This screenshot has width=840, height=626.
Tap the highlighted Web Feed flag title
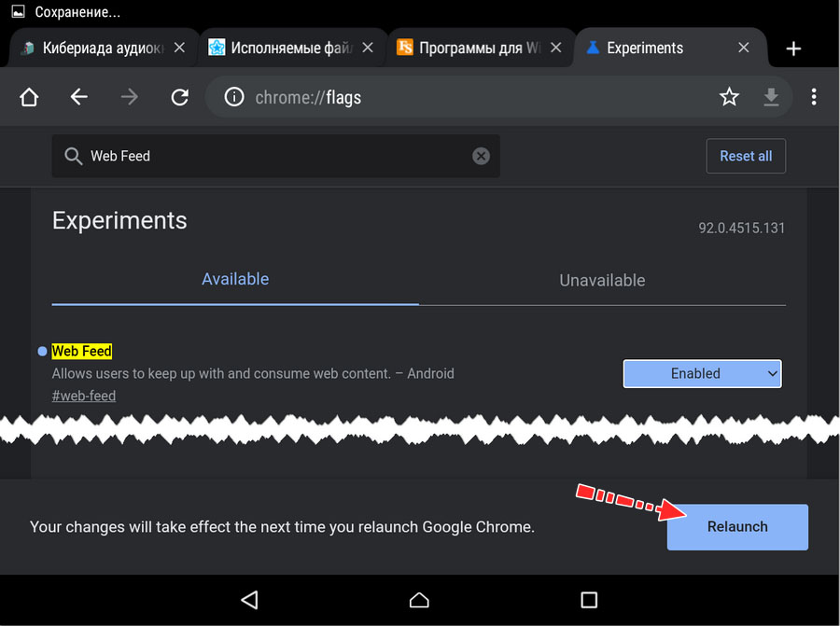click(81, 352)
